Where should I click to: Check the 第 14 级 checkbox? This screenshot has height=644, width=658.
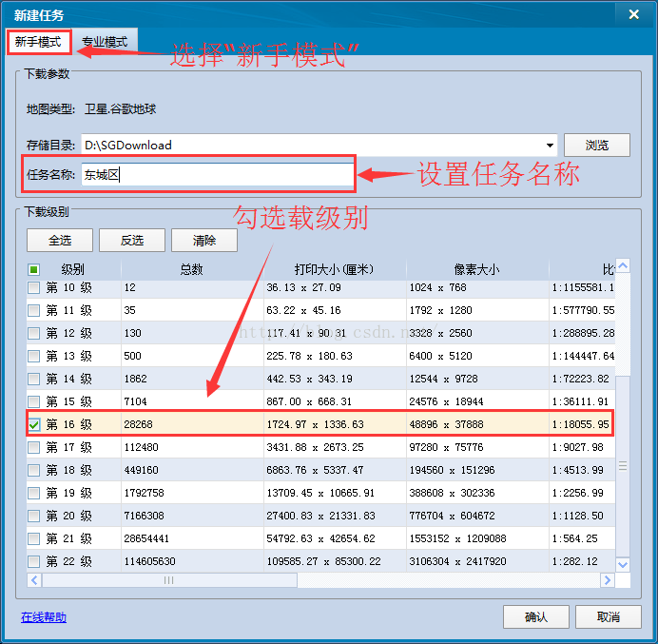pos(34,379)
